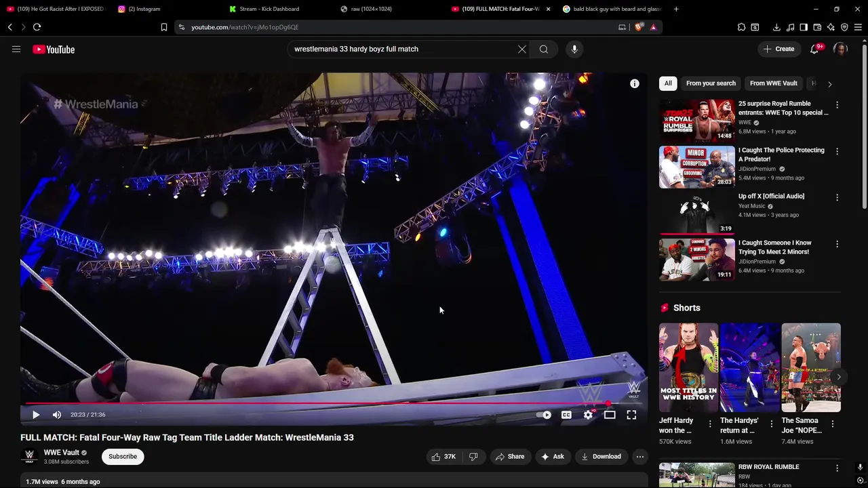Open YouTube notifications bell
The height and width of the screenshot is (488, 868).
(814, 49)
